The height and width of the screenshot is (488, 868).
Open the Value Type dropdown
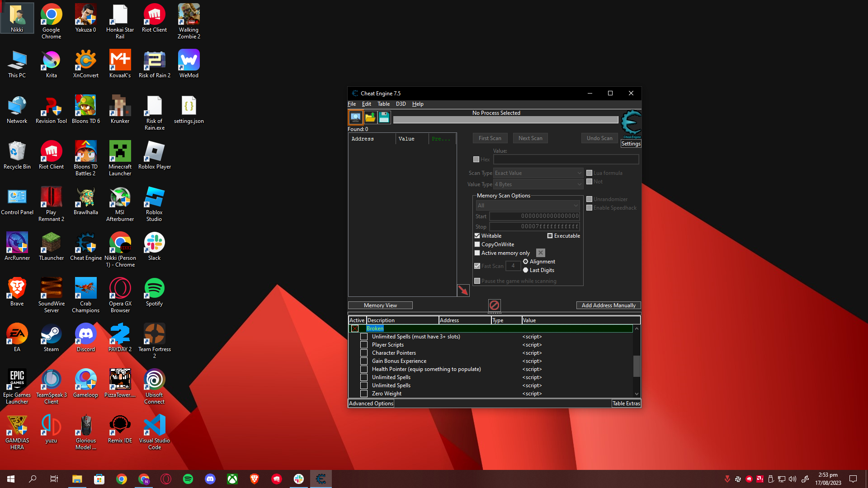tap(538, 184)
